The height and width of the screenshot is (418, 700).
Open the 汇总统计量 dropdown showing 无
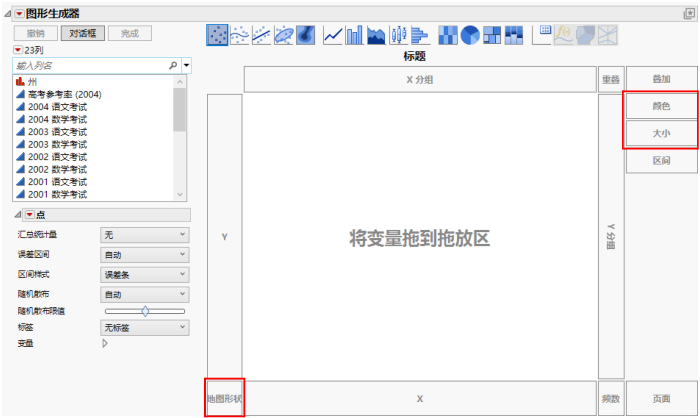[x=145, y=235]
